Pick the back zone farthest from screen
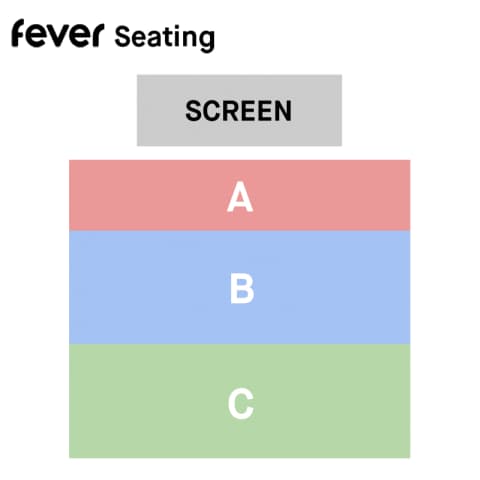Image resolution: width=480 pixels, height=480 pixels. [x=240, y=401]
